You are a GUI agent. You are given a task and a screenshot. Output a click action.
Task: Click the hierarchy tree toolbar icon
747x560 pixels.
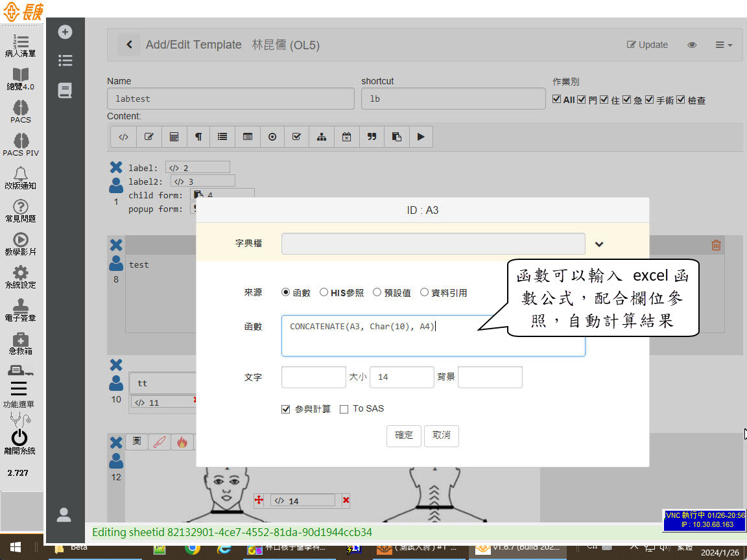322,137
